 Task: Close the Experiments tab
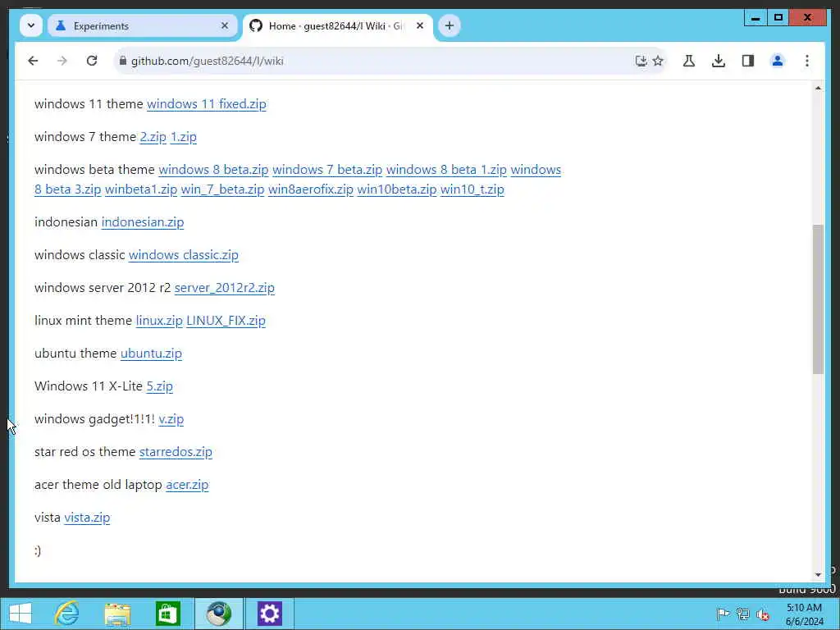click(x=225, y=25)
